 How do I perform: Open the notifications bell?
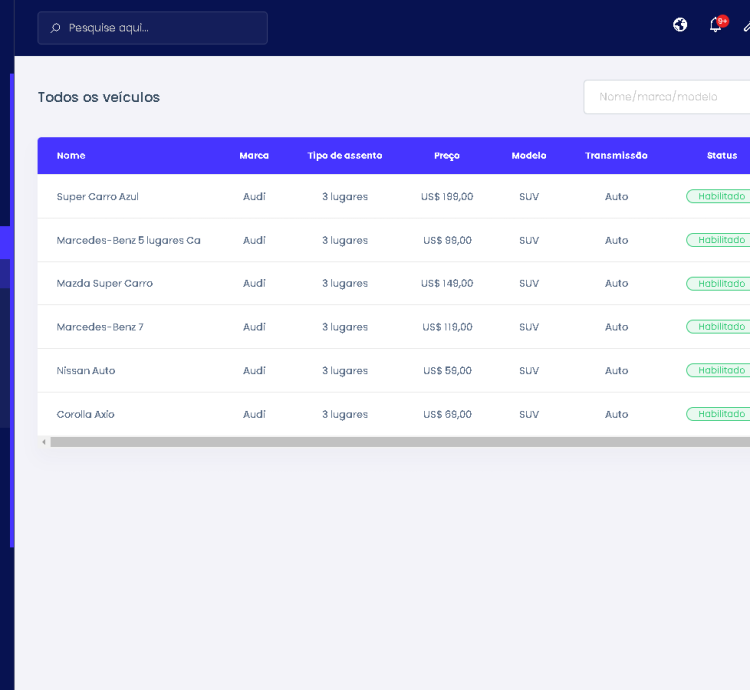(716, 25)
